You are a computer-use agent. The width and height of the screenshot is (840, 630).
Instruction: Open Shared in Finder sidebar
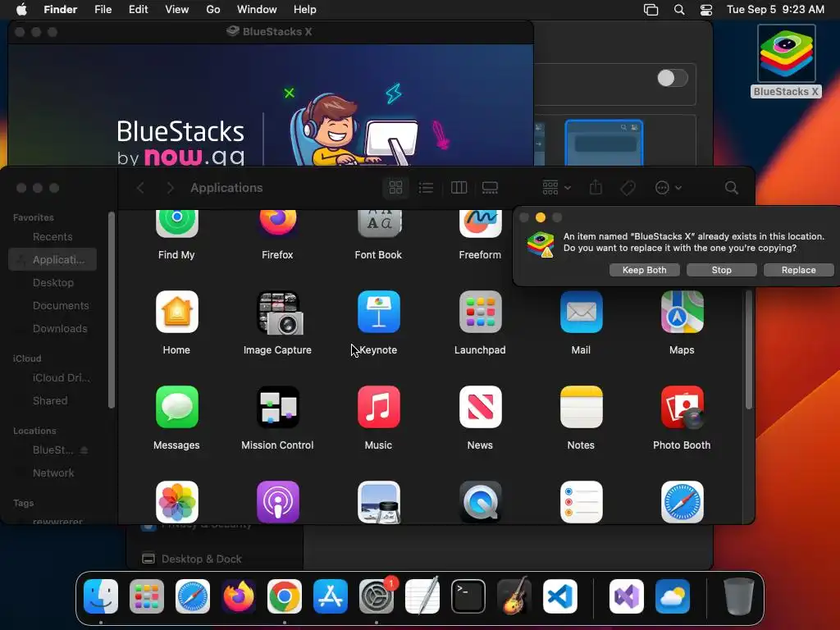(x=50, y=400)
